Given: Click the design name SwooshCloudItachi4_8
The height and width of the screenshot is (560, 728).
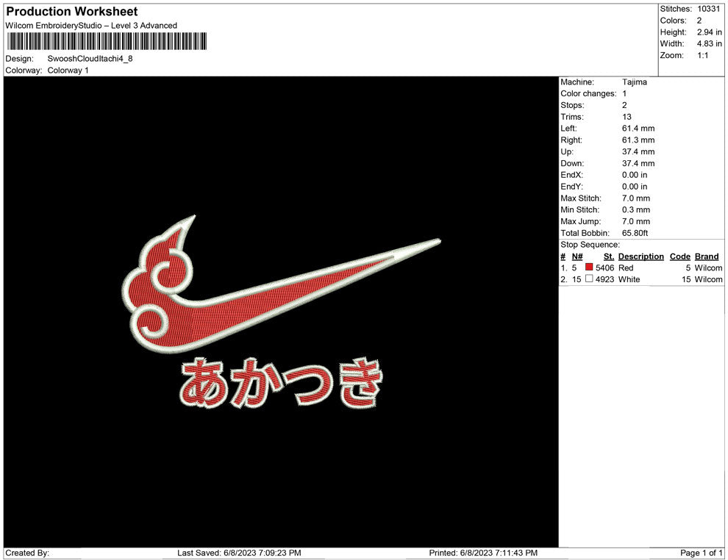Looking at the screenshot, I should click(90, 59).
